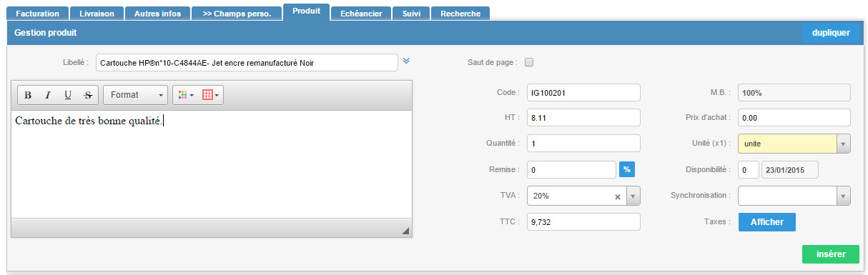Click the Gestion produit header text
The image size is (868, 275).
pyautogui.click(x=46, y=33)
